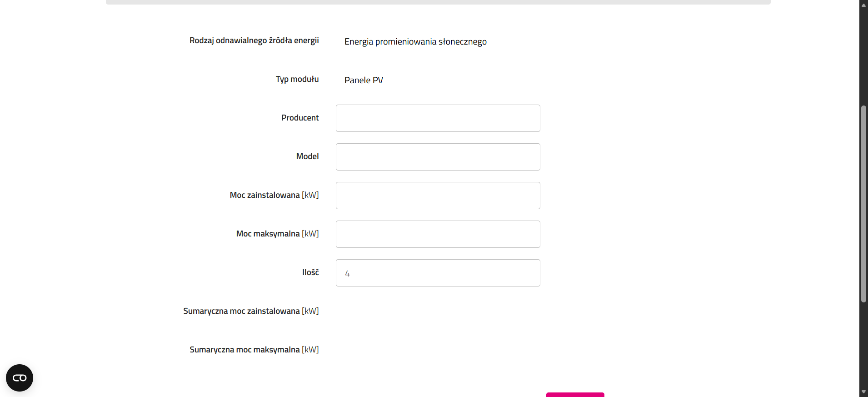Click the Ilość label
The height and width of the screenshot is (397, 868).
click(310, 272)
